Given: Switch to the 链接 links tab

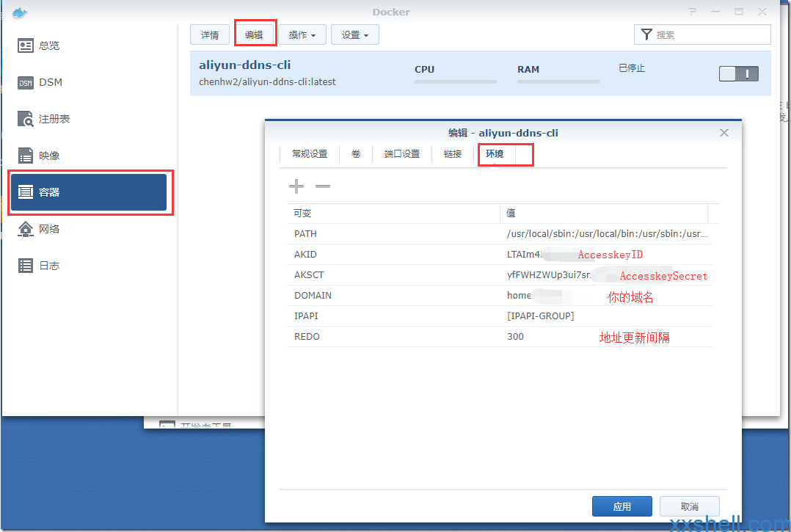Looking at the screenshot, I should pos(453,154).
